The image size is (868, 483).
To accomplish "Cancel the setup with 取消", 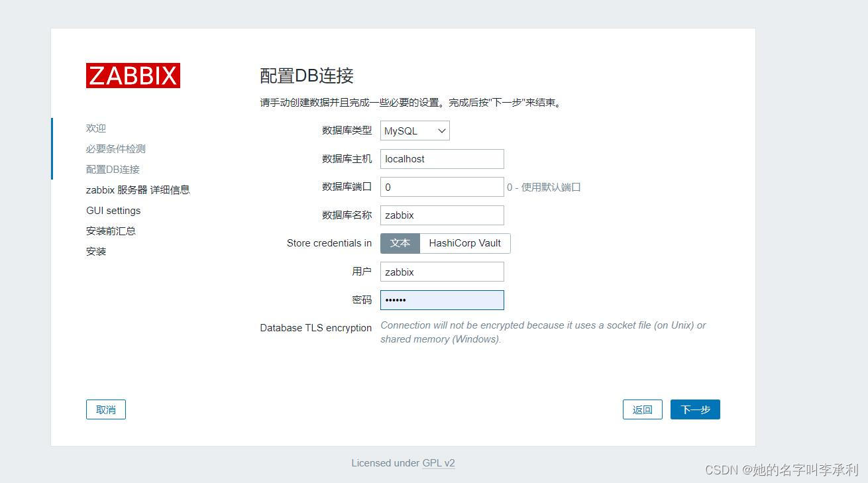I will point(105,409).
